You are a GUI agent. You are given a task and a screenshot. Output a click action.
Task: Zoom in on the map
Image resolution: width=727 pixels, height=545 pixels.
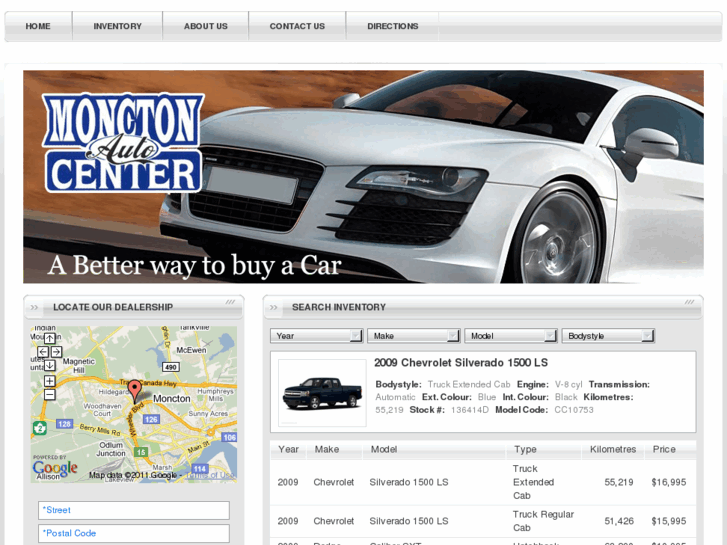point(50,381)
